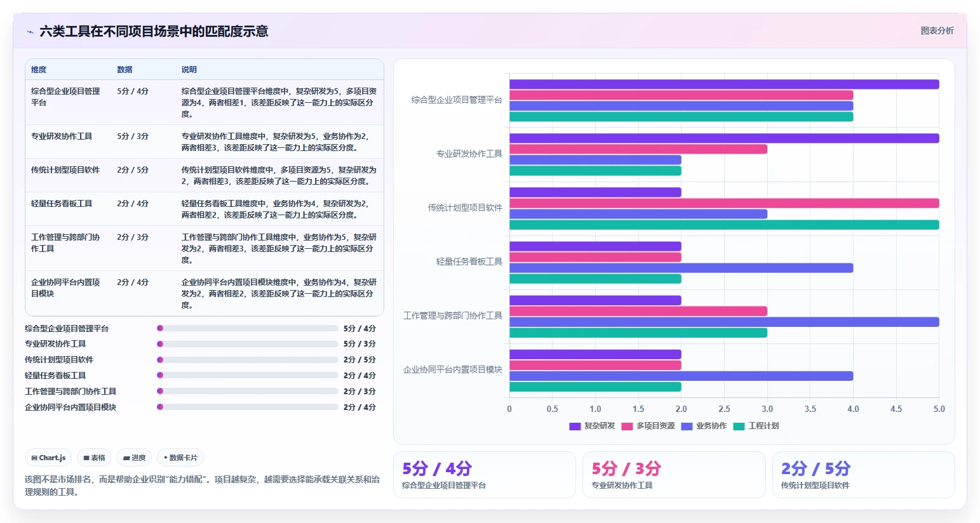The width and height of the screenshot is (980, 523).
Task: Click the Chart.js chip
Action: [x=49, y=458]
